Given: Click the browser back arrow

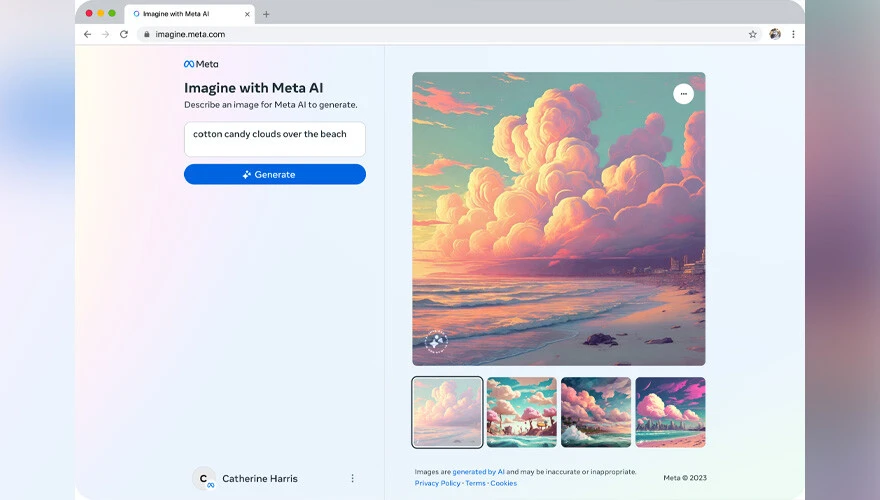Looking at the screenshot, I should click(x=87, y=34).
